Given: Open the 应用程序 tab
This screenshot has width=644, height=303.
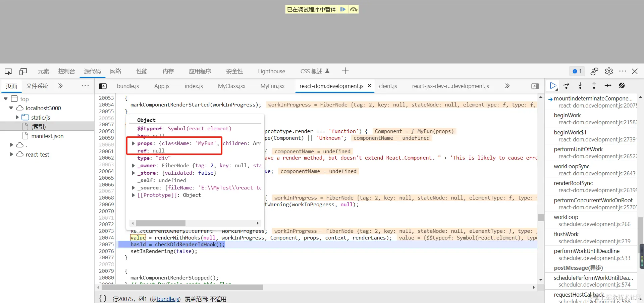Looking at the screenshot, I should tap(200, 71).
